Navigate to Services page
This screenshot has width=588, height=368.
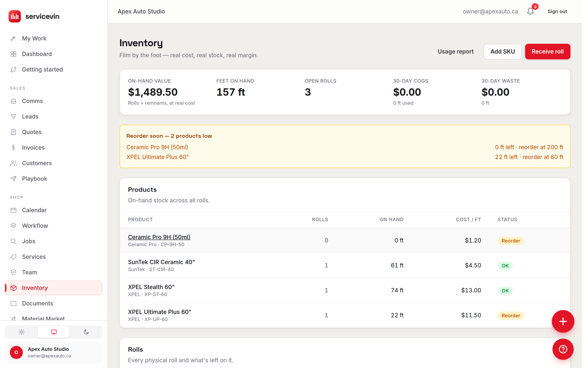click(x=53, y=257)
